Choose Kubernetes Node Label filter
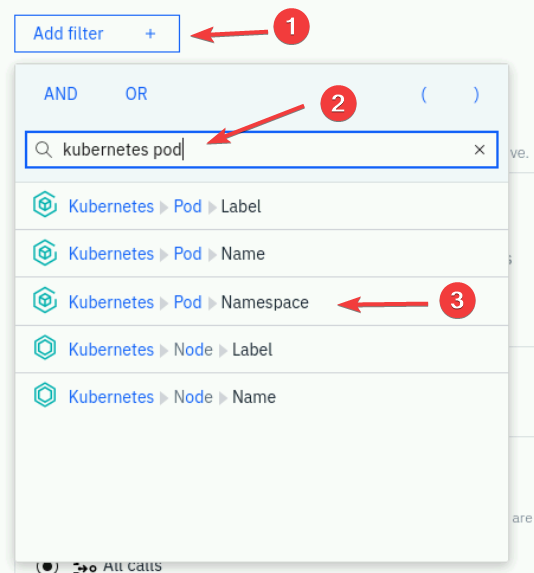 pos(262,349)
